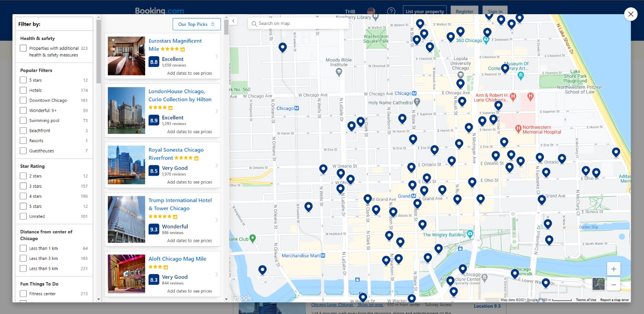The width and height of the screenshot is (644, 314).
Task: Tick the Wonderful: 9+ filter
Action: pos(23,110)
